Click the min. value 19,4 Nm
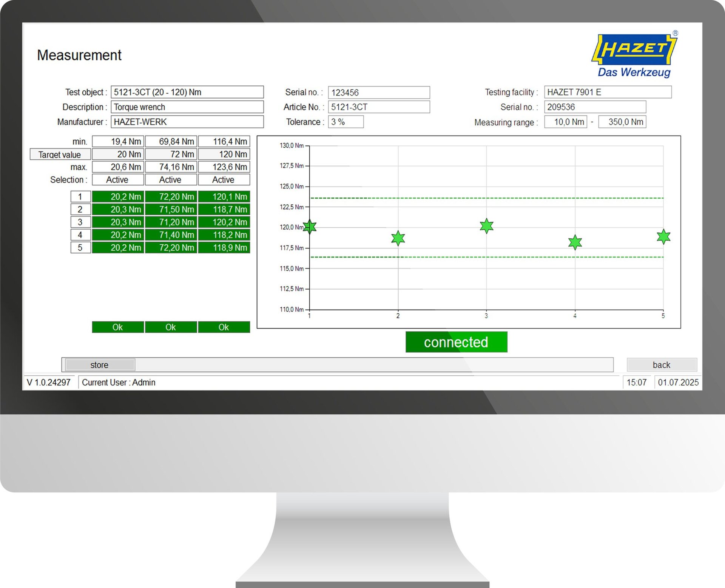 click(x=118, y=142)
